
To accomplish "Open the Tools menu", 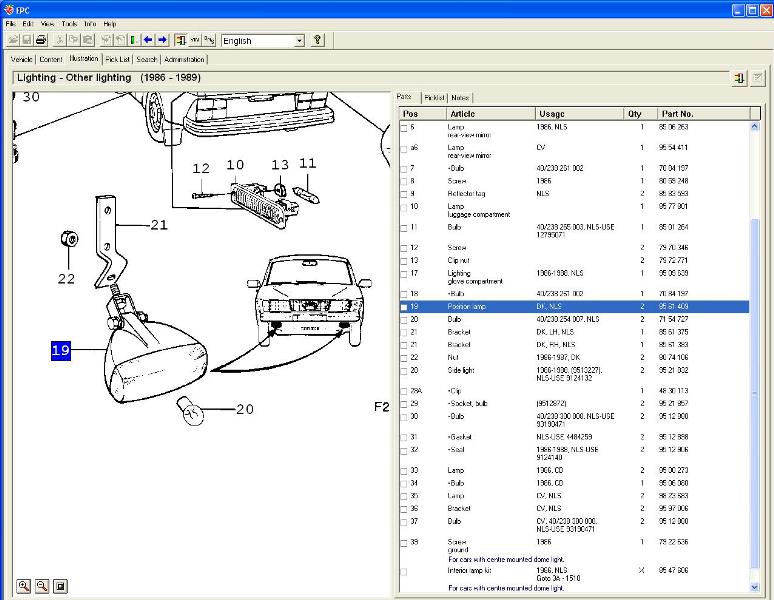I will pos(69,23).
